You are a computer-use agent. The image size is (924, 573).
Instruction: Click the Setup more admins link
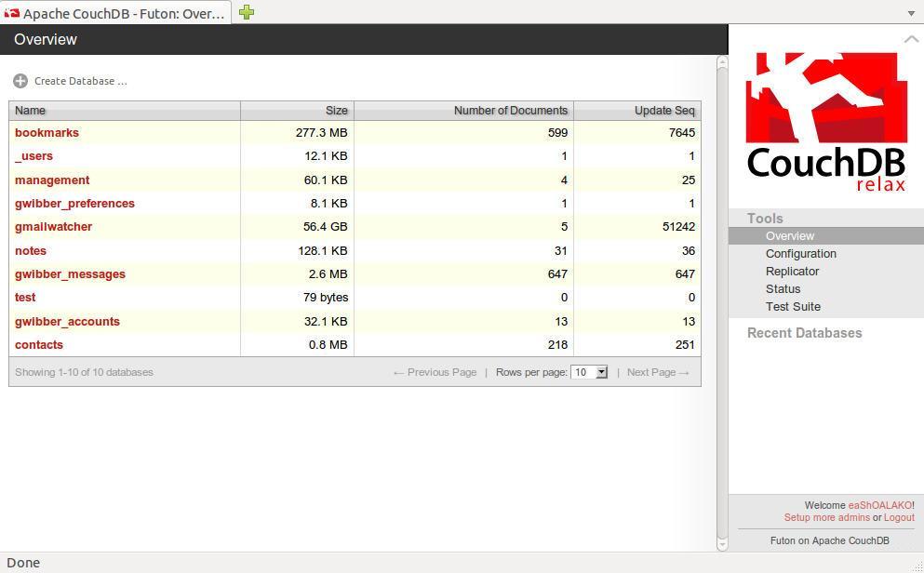pyautogui.click(x=826, y=517)
